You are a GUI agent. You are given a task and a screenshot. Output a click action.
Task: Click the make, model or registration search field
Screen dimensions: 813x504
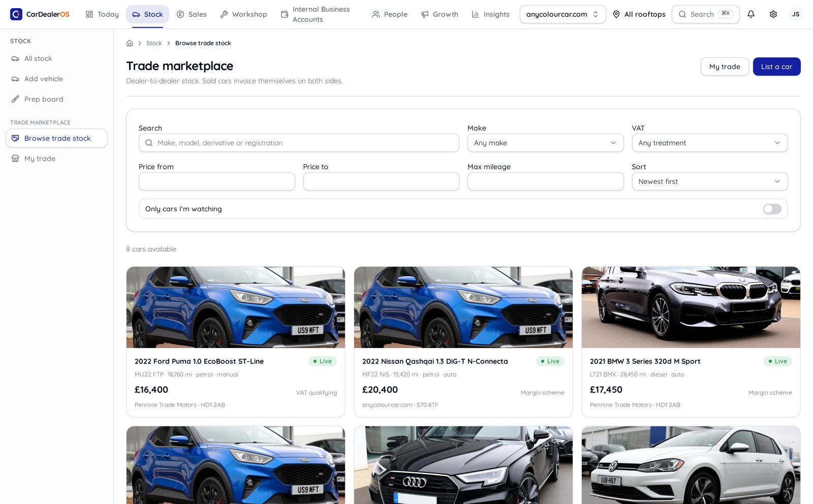coord(299,143)
